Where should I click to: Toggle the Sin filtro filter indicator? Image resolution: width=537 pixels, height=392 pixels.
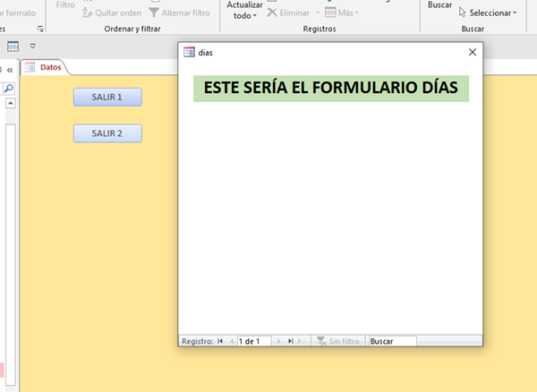[337, 341]
